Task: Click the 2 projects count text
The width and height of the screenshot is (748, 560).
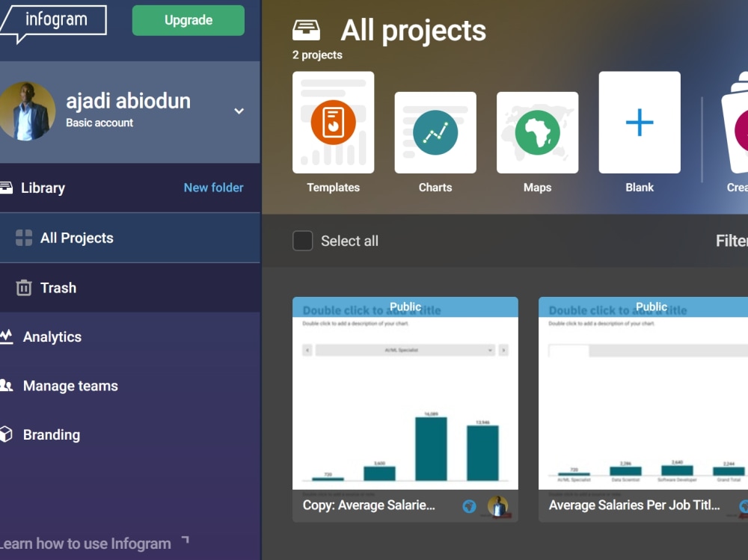Action: tap(317, 55)
